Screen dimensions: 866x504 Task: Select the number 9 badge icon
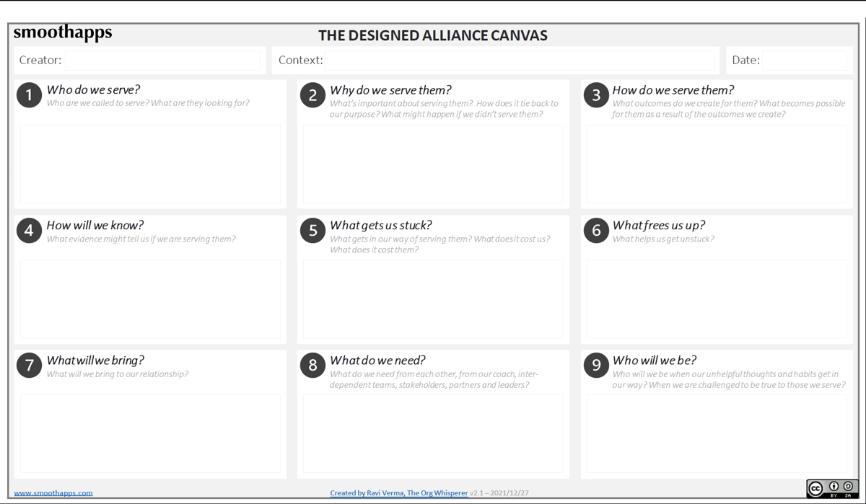595,365
